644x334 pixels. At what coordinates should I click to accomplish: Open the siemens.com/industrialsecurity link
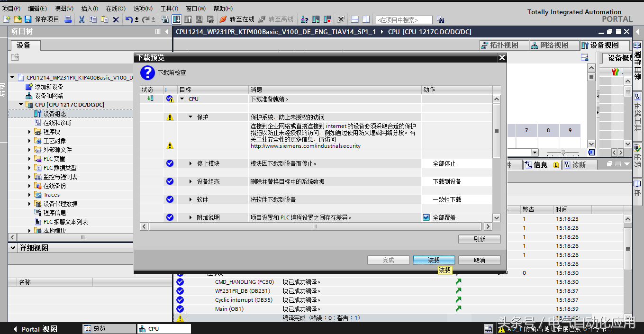click(306, 146)
